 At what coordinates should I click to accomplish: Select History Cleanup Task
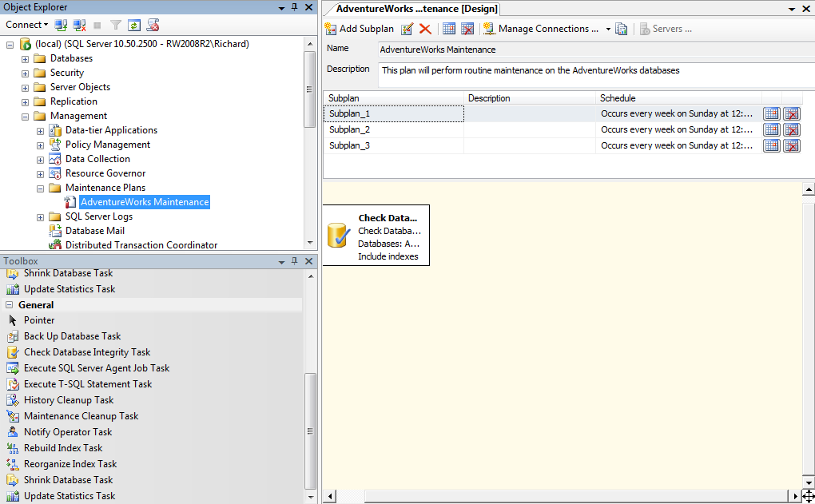pos(69,400)
